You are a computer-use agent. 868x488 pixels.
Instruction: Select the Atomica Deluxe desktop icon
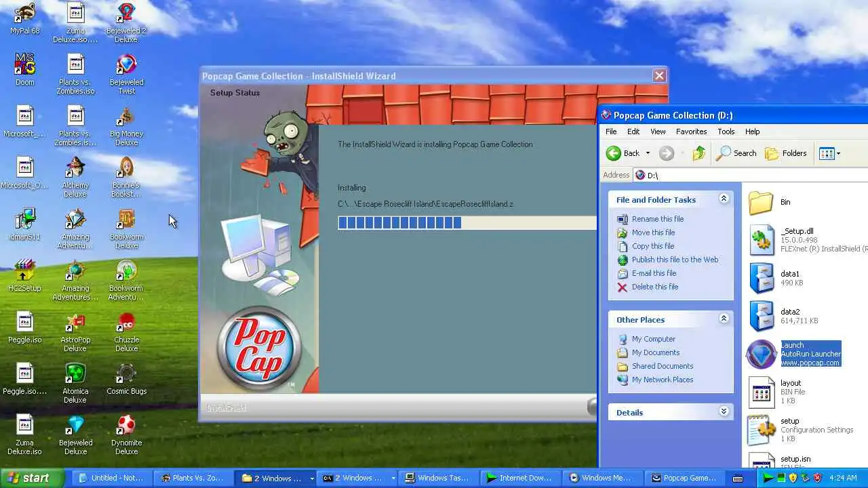click(x=75, y=384)
